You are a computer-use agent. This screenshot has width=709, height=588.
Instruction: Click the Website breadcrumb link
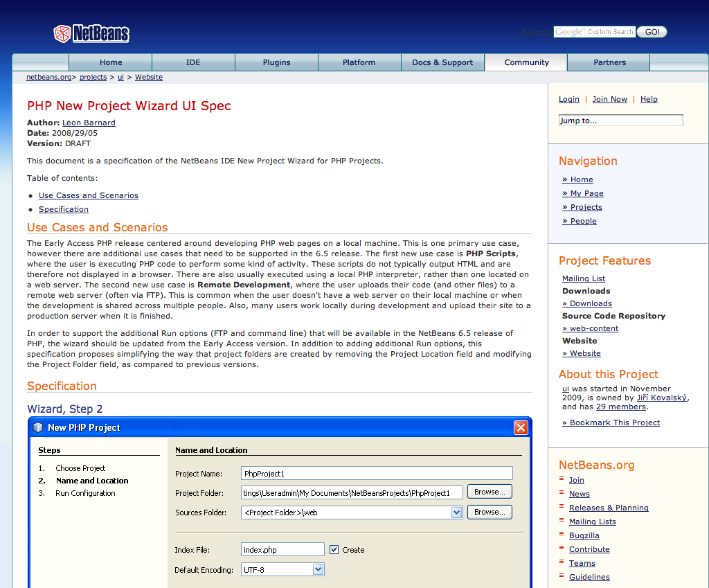tap(149, 77)
